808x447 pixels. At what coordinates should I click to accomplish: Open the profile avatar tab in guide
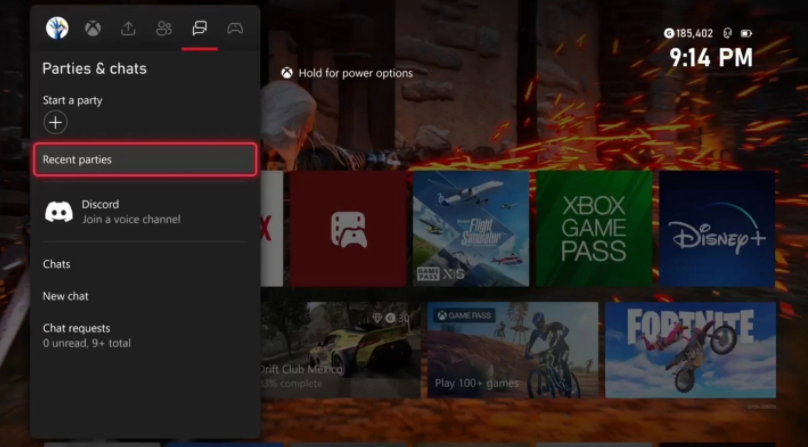57,28
